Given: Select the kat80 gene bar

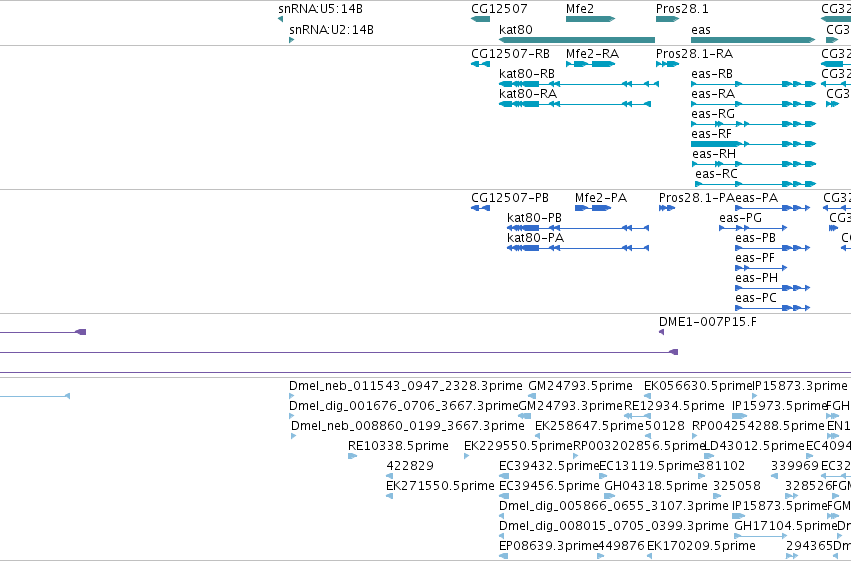Looking at the screenshot, I should coord(577,40).
